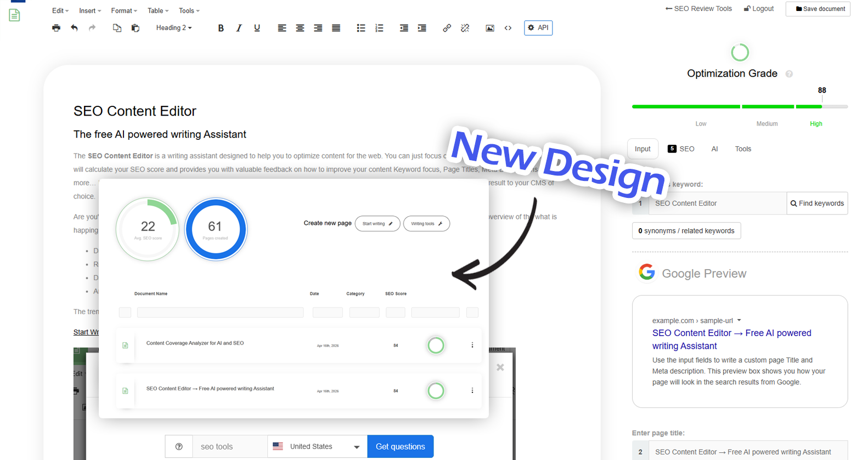
Task: Switch to the Tools tab
Action: [743, 149]
